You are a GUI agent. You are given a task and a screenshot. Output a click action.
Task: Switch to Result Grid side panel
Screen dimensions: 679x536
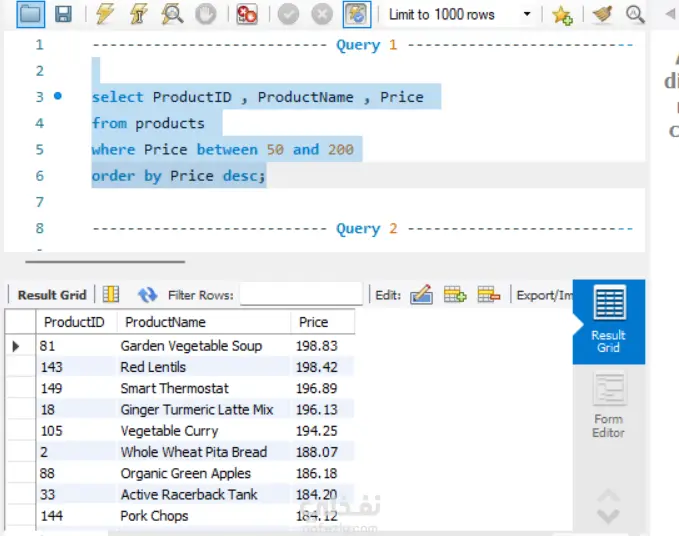click(x=608, y=321)
